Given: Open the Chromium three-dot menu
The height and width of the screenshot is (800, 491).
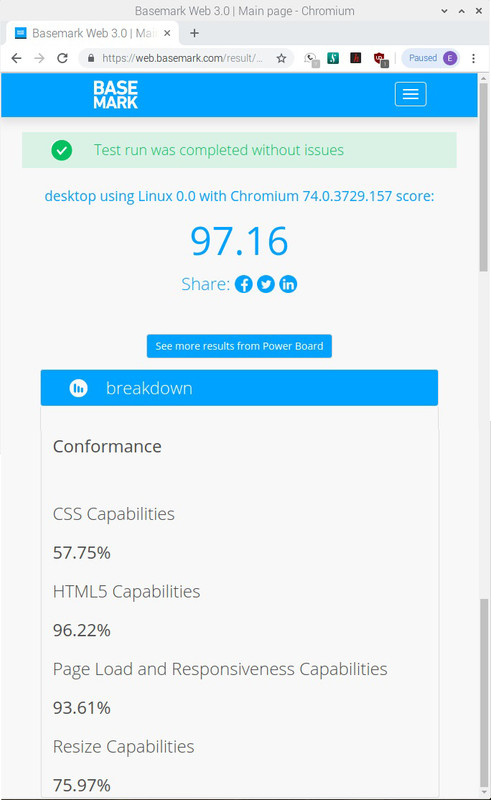Looking at the screenshot, I should pyautogui.click(x=474, y=58).
